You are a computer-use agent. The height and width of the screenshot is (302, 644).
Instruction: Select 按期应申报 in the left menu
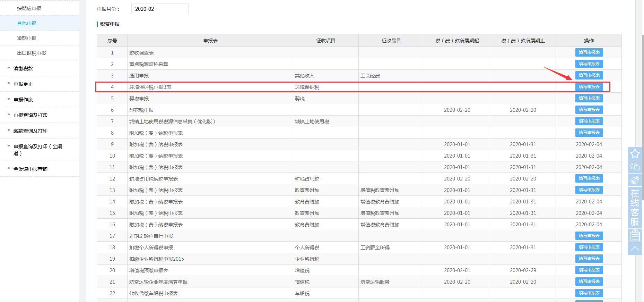pyautogui.click(x=29, y=8)
